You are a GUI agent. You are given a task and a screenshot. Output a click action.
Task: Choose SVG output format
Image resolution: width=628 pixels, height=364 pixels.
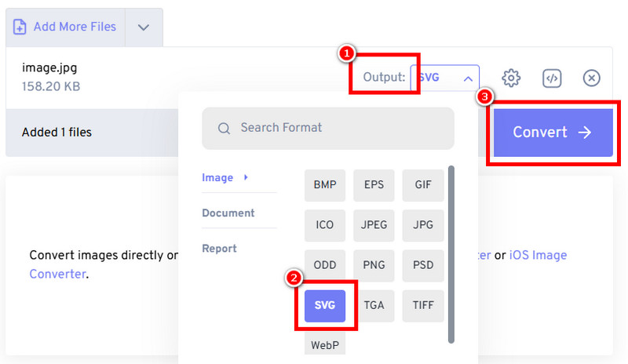[325, 305]
